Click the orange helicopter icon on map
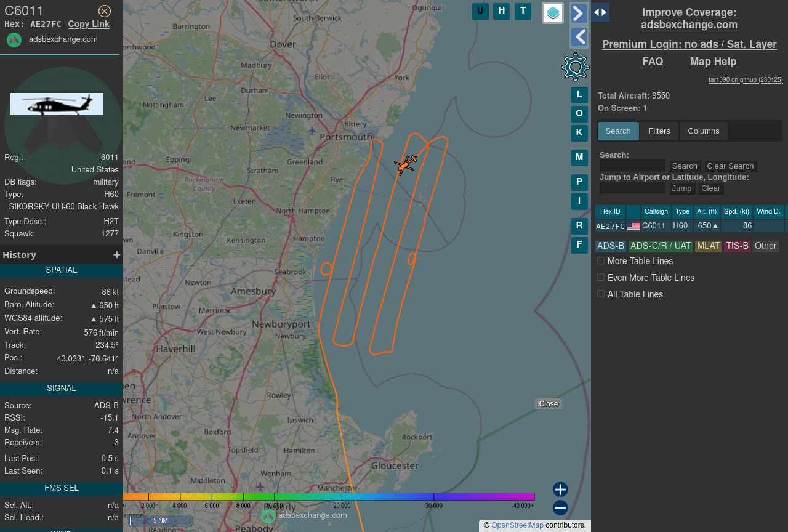 coord(405,164)
